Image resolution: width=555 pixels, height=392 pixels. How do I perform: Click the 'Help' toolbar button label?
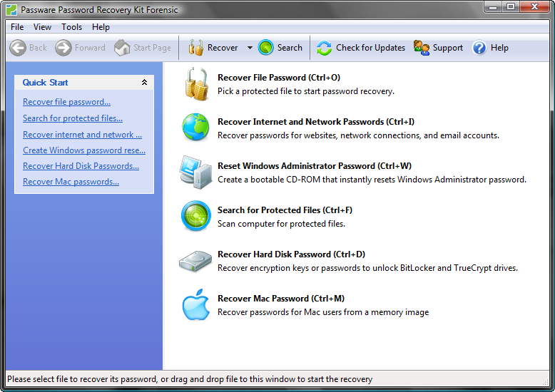[x=499, y=48]
